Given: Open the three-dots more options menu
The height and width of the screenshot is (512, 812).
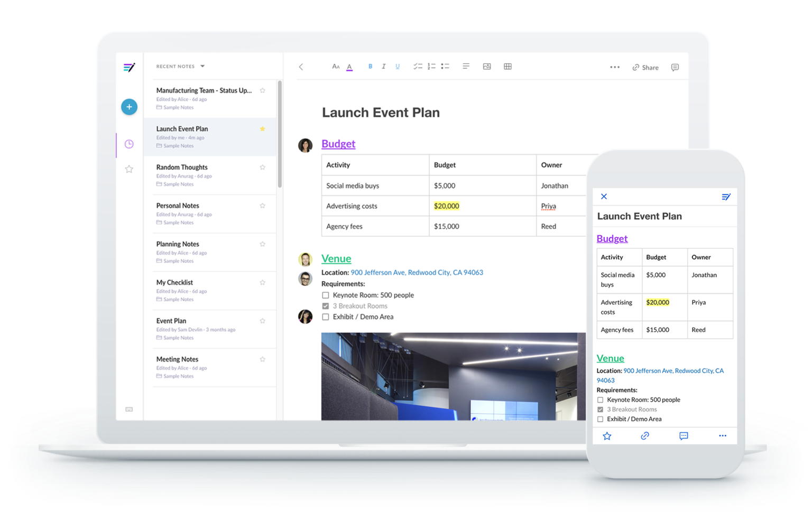Looking at the screenshot, I should click(x=614, y=67).
